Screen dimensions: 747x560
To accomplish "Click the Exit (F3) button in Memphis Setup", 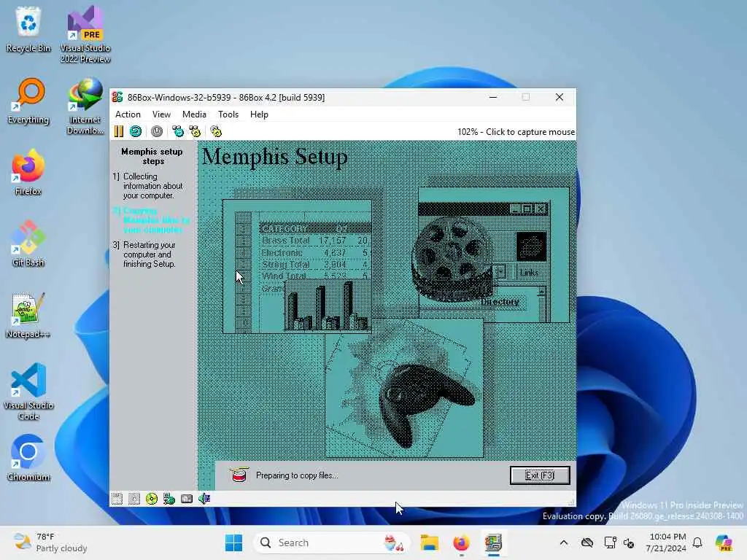I will click(540, 475).
